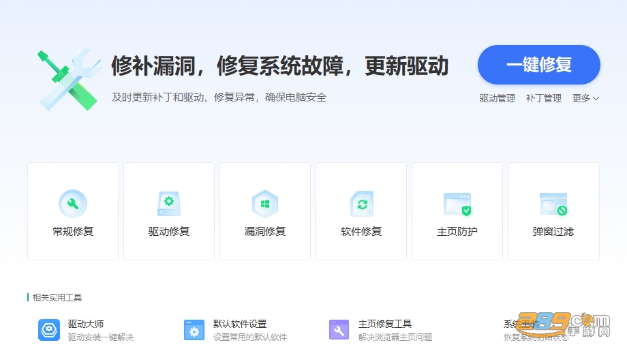Expand the 更多 dropdown

585,98
